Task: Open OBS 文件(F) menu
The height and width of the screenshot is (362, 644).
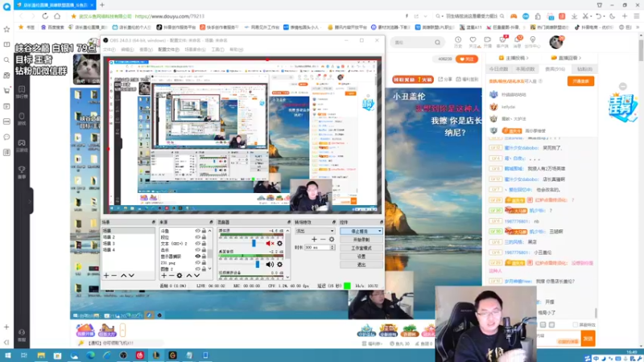Action: (109, 50)
